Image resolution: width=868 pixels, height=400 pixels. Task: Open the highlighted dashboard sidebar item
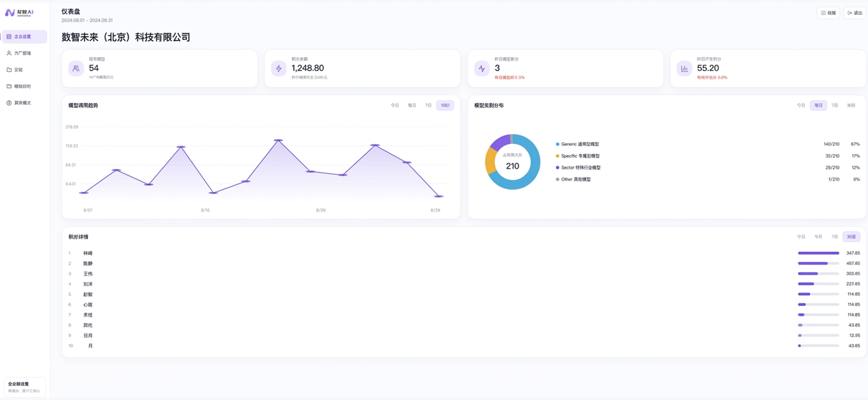pos(25,36)
